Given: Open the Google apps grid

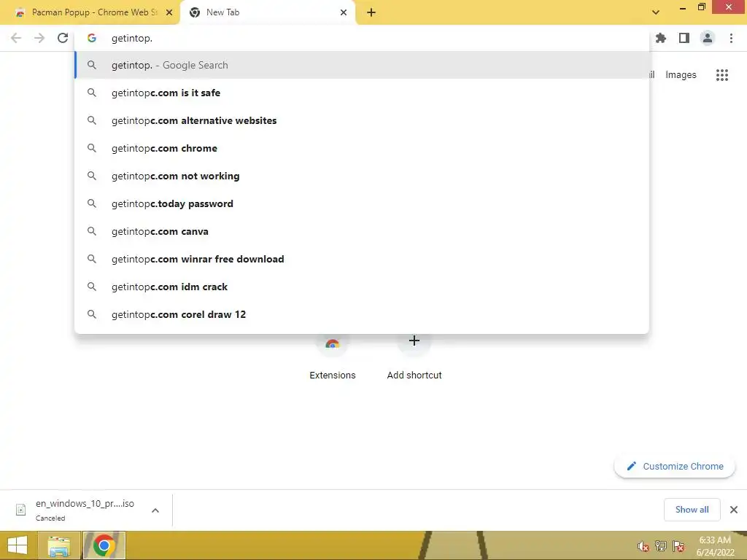Looking at the screenshot, I should (x=721, y=75).
